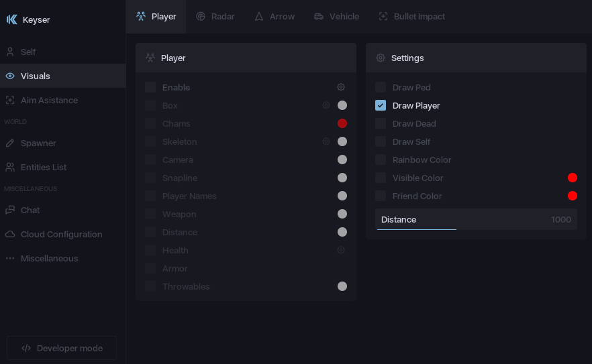
Task: Switch to the Bullet Impact tab
Action: 411,16
